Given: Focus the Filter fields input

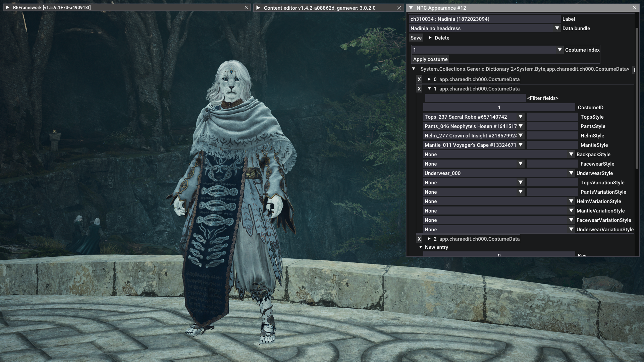Looking at the screenshot, I should click(475, 98).
